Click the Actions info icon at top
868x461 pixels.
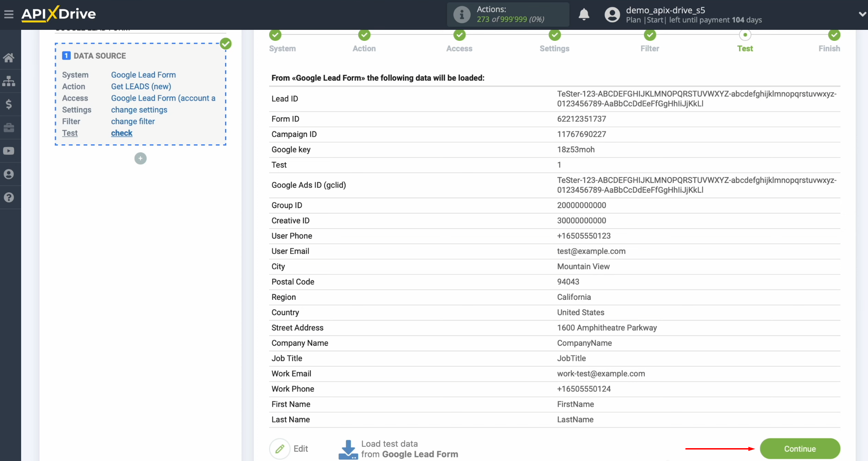[x=462, y=14]
